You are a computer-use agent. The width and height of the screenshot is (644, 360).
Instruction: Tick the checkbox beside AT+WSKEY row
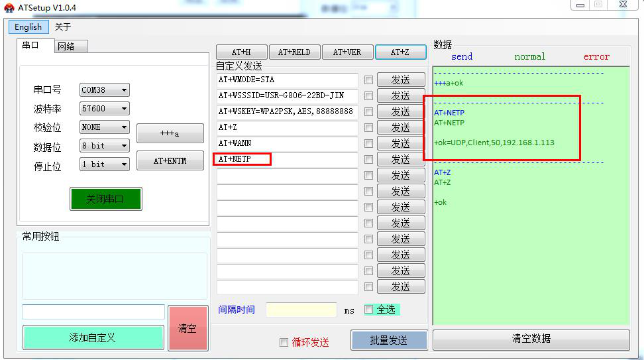coord(369,112)
